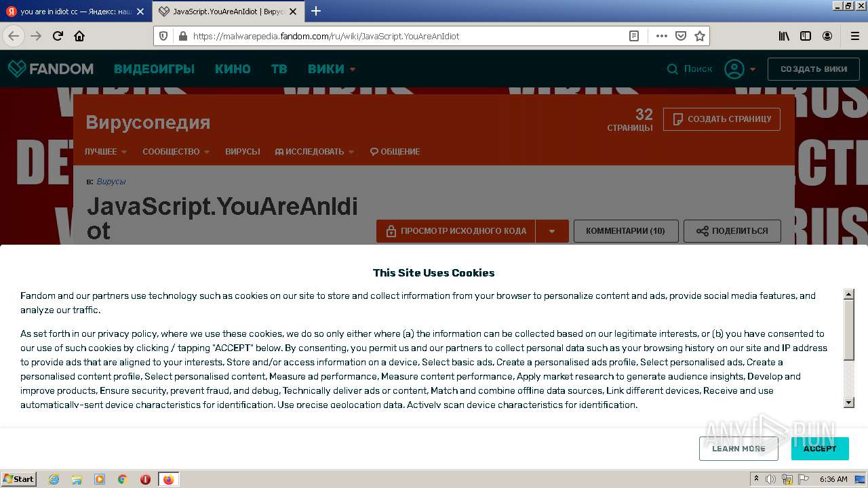Open the Library icon in toolbar
The image size is (868, 488).
784,36
